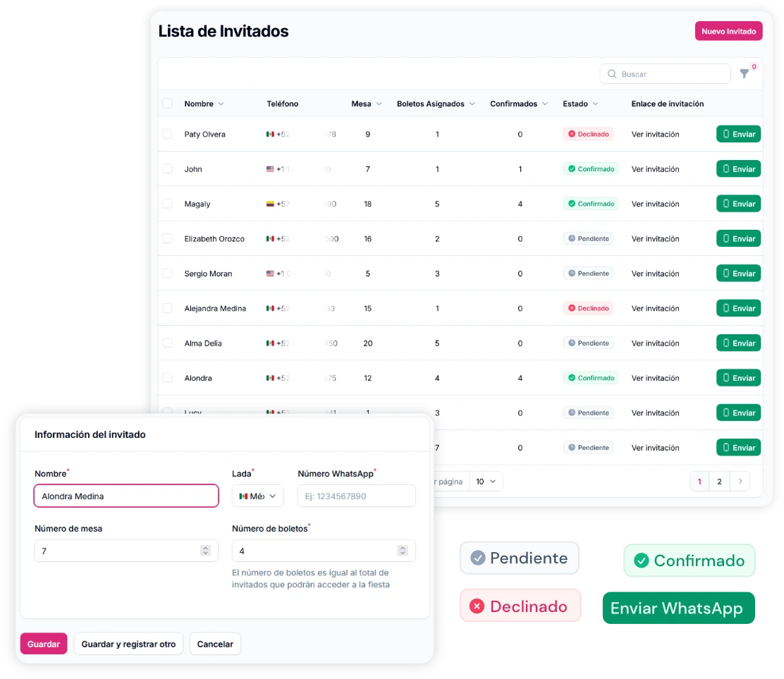Image resolution: width=784 pixels, height=679 pixels.
Task: Click the Número WhatsApp input field
Action: point(356,496)
